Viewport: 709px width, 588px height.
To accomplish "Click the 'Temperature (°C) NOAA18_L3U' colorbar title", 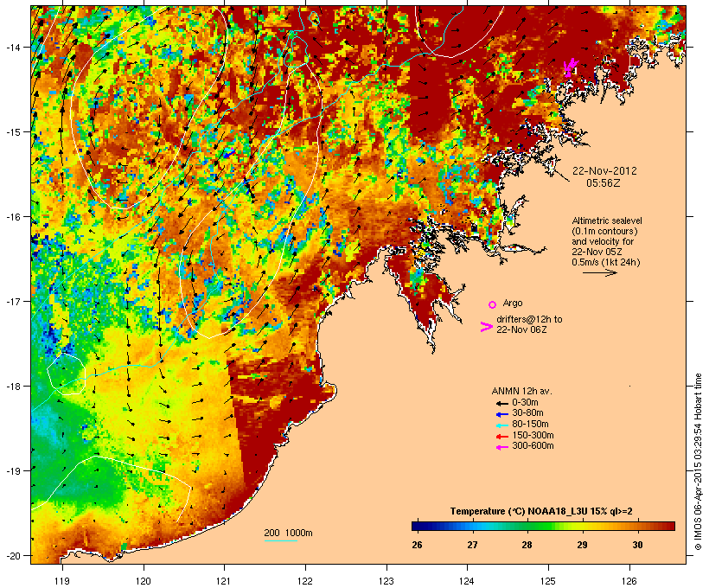I will [519, 512].
